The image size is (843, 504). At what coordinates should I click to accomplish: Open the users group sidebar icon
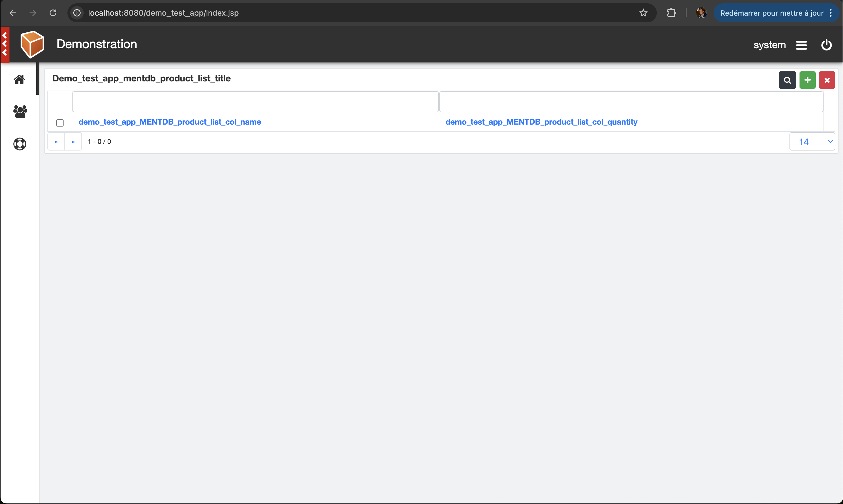[x=20, y=112]
